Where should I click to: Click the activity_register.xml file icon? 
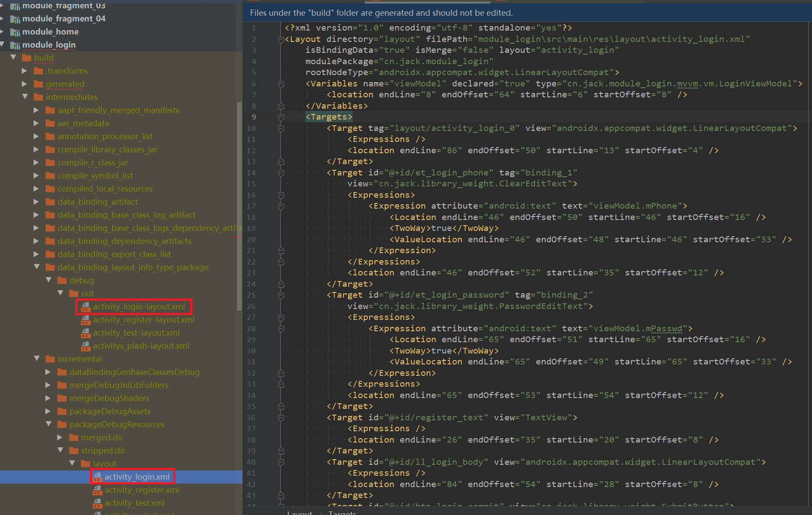coord(97,490)
